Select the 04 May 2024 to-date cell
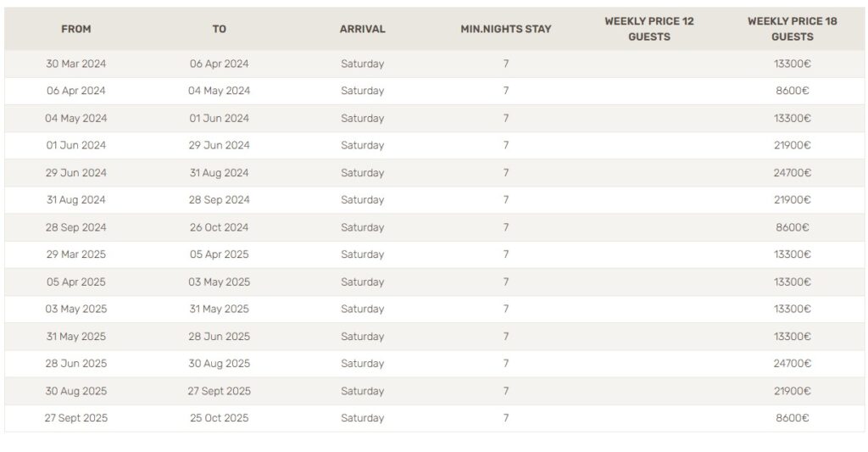The width and height of the screenshot is (868, 452). pyautogui.click(x=220, y=91)
